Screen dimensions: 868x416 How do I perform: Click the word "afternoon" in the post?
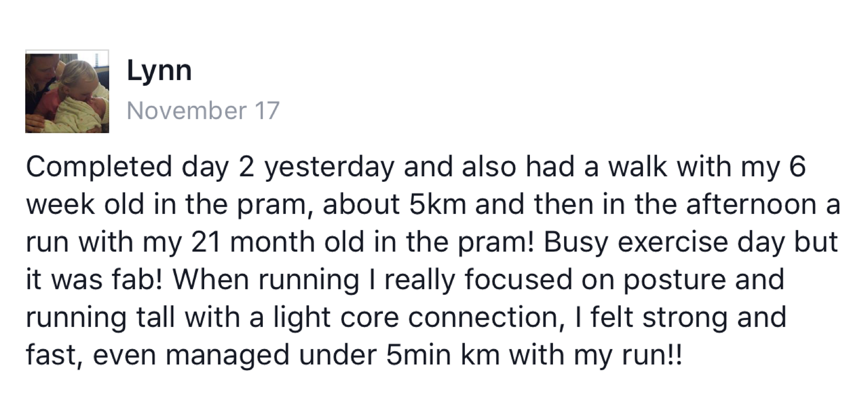[751, 205]
